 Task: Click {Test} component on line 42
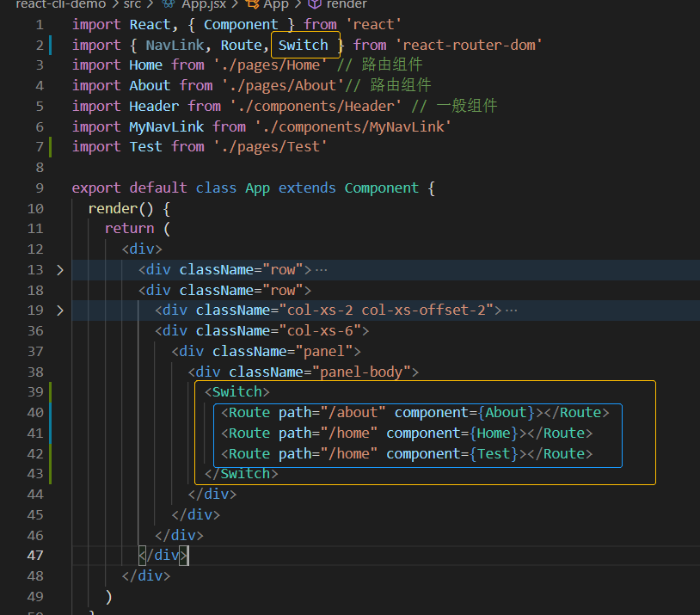(x=494, y=454)
